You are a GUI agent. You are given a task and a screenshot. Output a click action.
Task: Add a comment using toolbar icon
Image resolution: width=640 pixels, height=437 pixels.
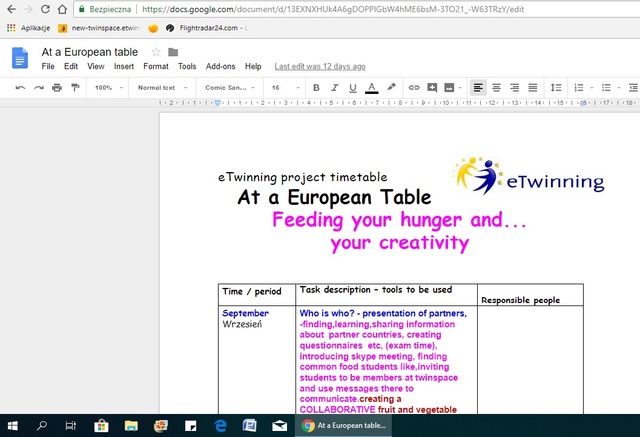432,87
